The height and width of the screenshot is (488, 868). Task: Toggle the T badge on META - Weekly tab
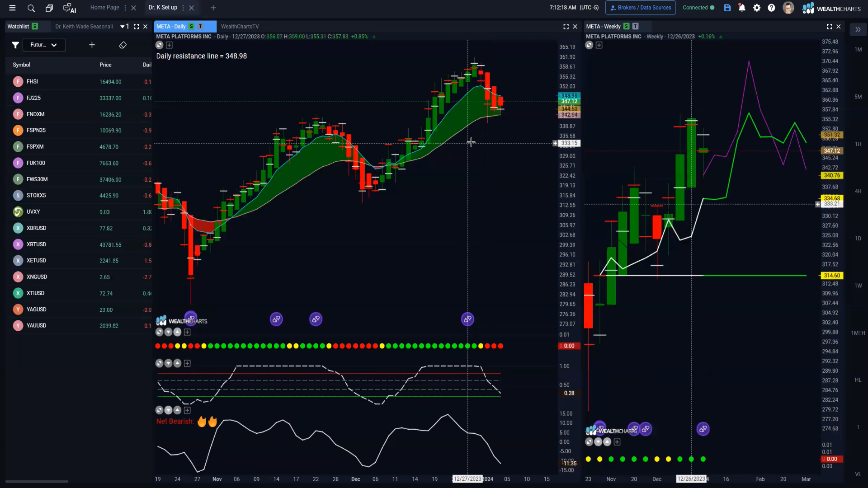[635, 26]
